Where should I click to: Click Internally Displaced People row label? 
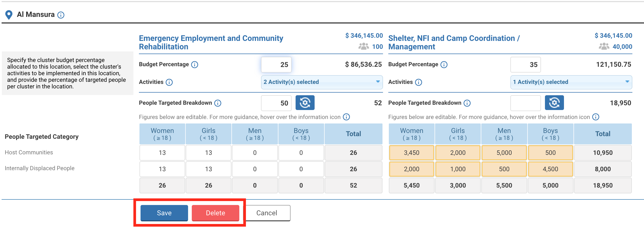point(40,168)
